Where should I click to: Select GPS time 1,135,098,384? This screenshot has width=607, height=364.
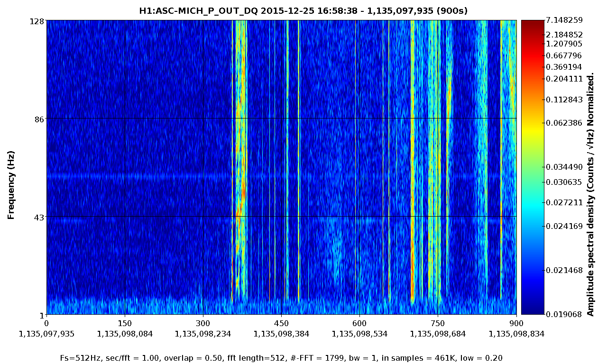pos(281,334)
